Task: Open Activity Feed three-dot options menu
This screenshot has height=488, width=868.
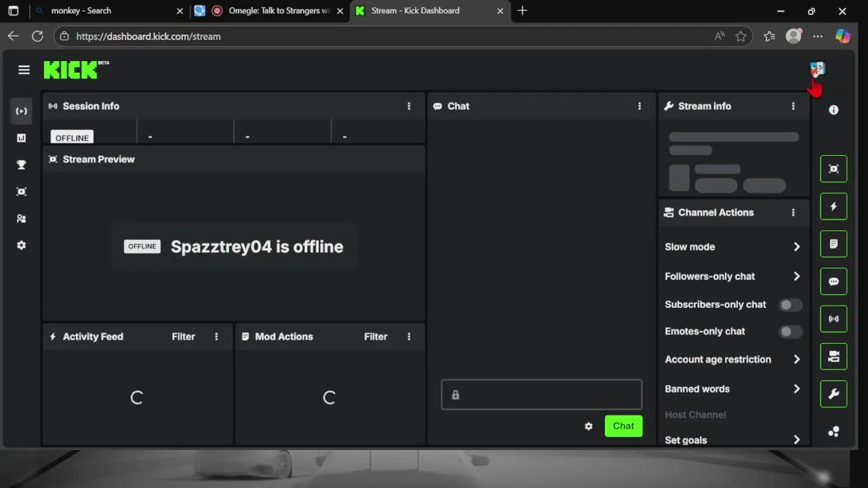Action: pos(216,337)
